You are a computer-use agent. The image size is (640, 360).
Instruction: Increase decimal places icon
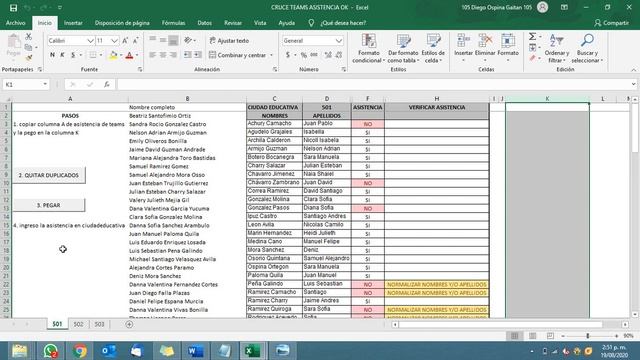point(328,55)
